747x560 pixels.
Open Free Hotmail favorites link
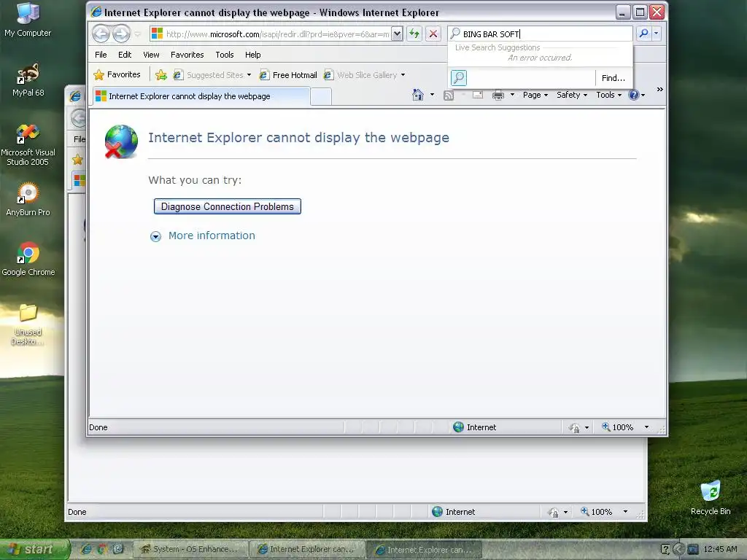pos(288,75)
